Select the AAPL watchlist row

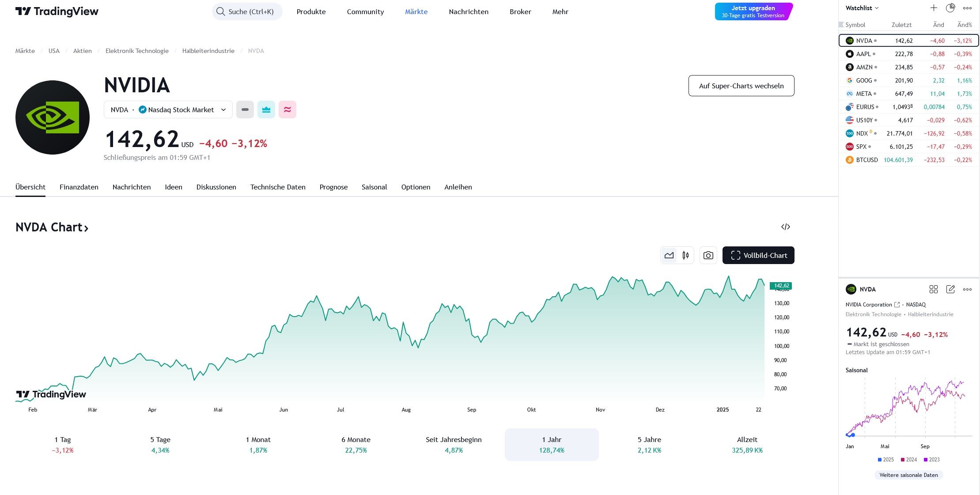pos(908,54)
